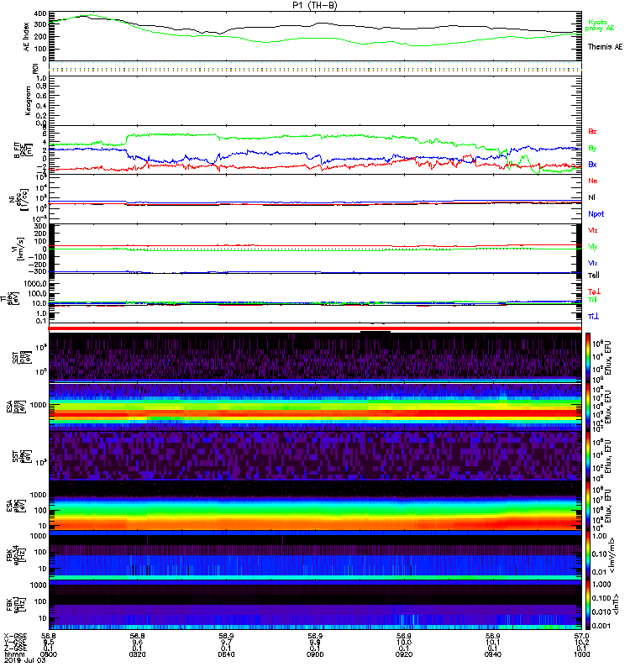
Task: Click the blue Vix velocity legend label
Action: click(x=592, y=263)
